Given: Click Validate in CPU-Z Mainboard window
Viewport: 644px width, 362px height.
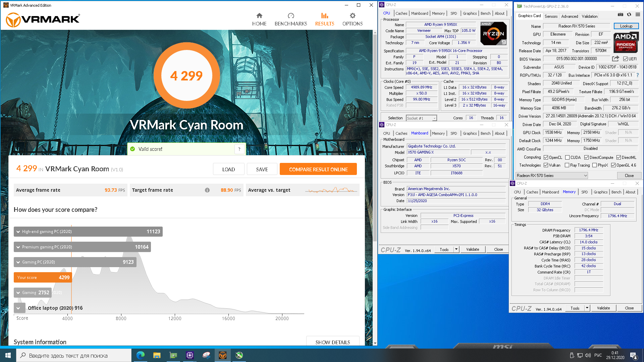Looking at the screenshot, I should [473, 249].
